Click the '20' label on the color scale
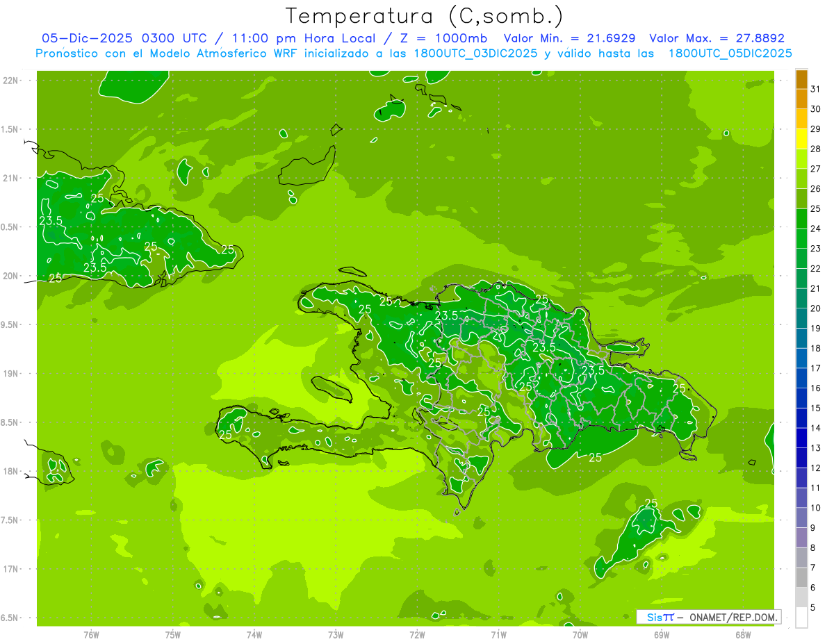This screenshot has height=644, width=834. [x=815, y=308]
